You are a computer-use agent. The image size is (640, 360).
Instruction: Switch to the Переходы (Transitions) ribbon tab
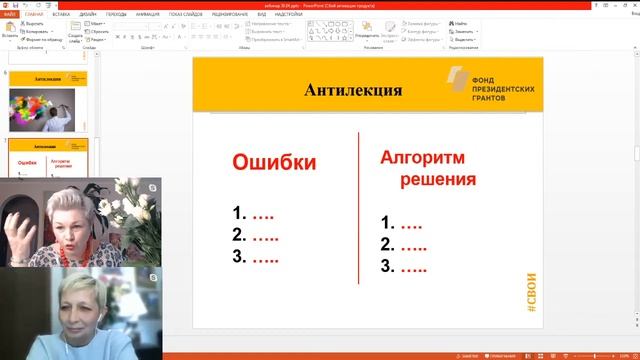coord(116,14)
